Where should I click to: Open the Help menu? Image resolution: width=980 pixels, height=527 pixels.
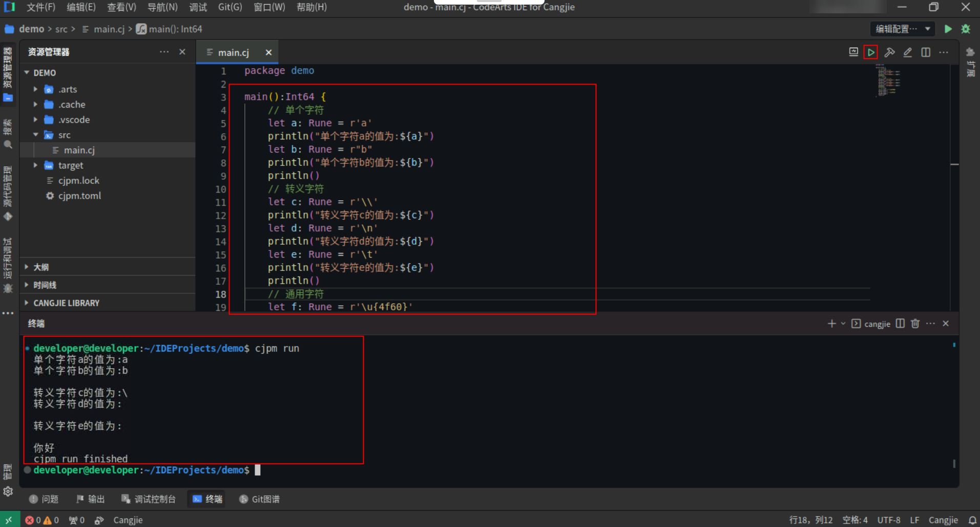point(311,7)
